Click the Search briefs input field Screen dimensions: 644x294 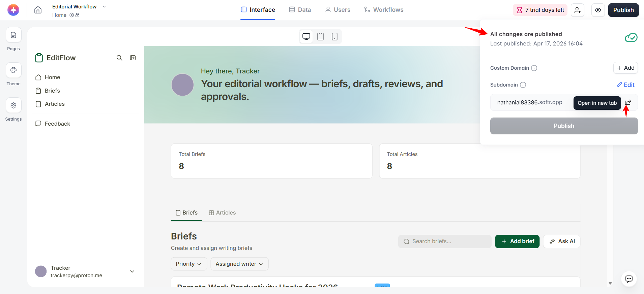(x=445, y=241)
